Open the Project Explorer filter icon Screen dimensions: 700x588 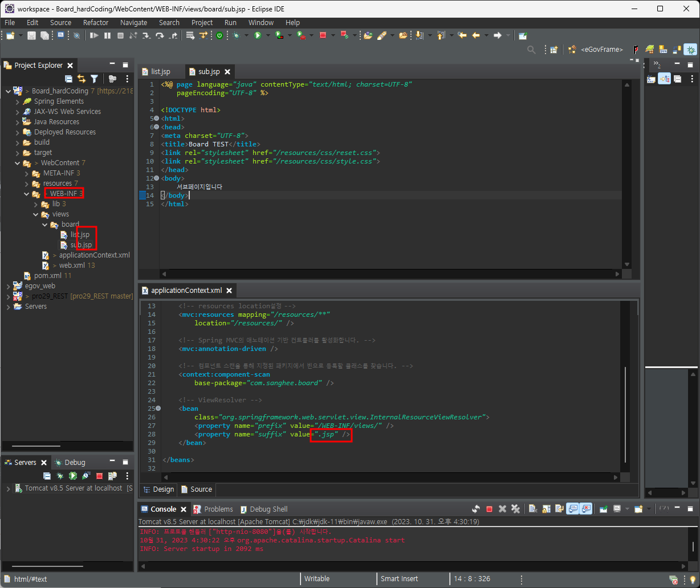[94, 79]
